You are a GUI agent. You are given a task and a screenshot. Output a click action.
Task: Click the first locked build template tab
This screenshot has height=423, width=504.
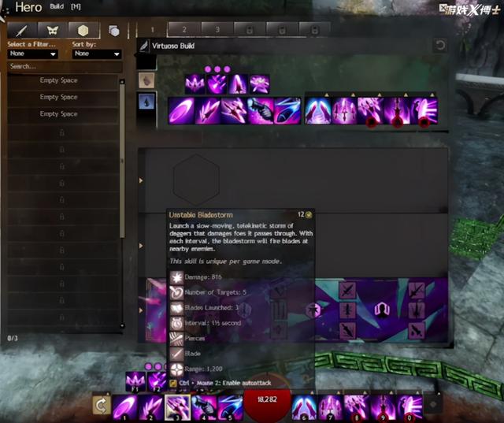click(x=250, y=30)
